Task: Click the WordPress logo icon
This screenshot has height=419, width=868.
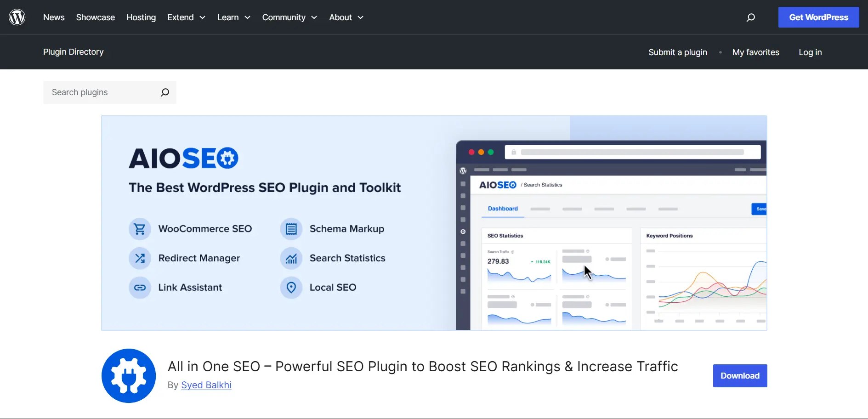Action: click(17, 17)
